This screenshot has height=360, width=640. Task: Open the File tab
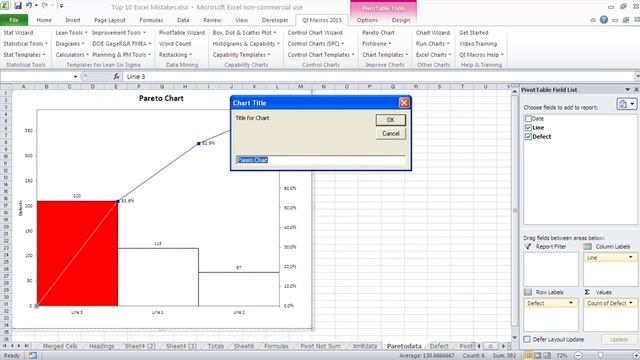point(14,20)
